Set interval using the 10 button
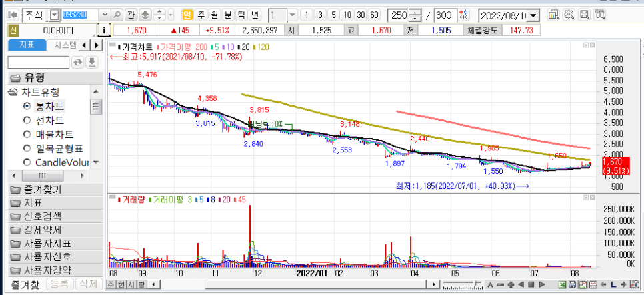This screenshot has height=295, width=644. (x=347, y=15)
